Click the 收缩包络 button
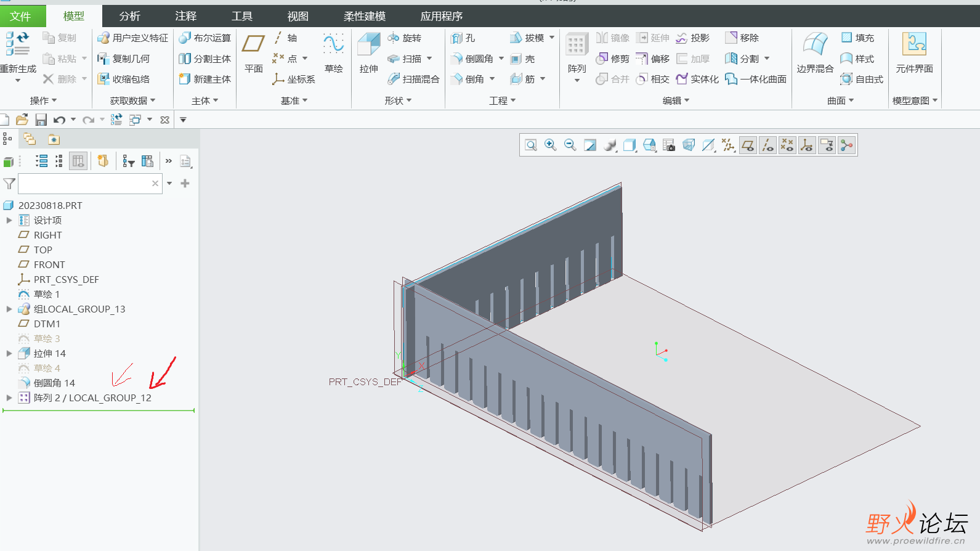 (123, 79)
